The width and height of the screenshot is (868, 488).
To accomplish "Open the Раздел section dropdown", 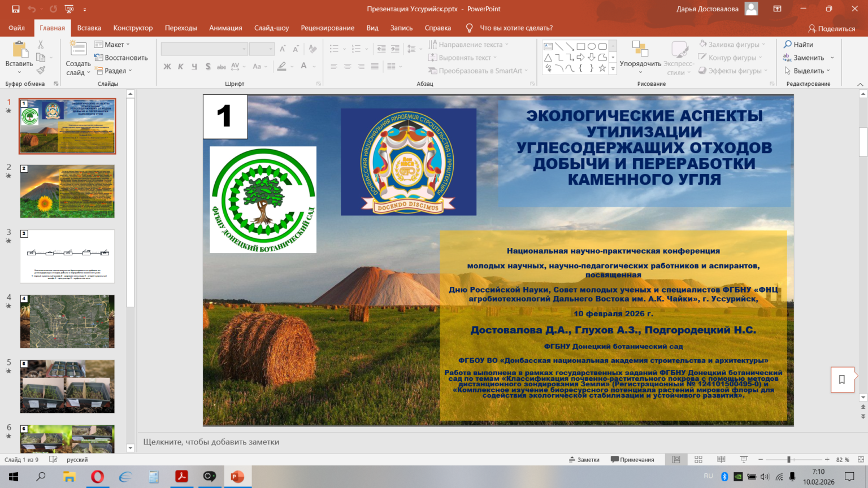I will coord(114,71).
